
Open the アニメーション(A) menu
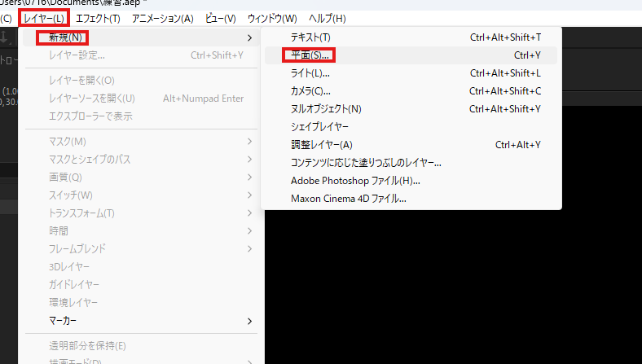pos(162,18)
